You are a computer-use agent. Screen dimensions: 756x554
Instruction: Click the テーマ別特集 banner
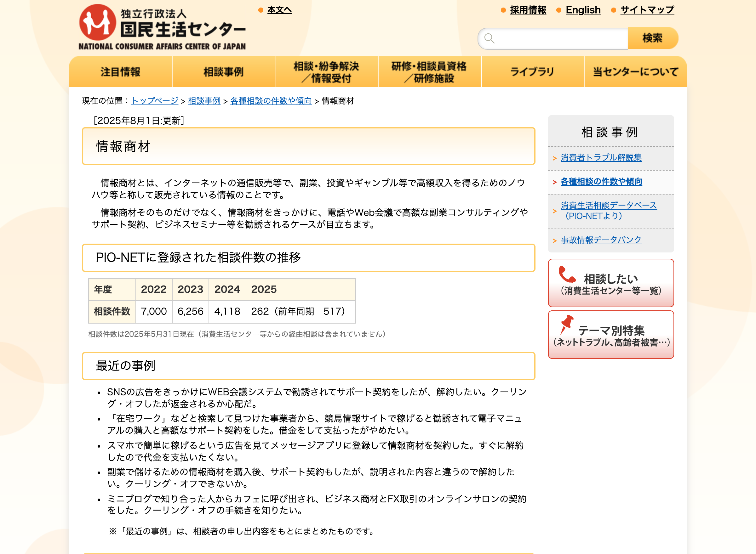click(611, 334)
